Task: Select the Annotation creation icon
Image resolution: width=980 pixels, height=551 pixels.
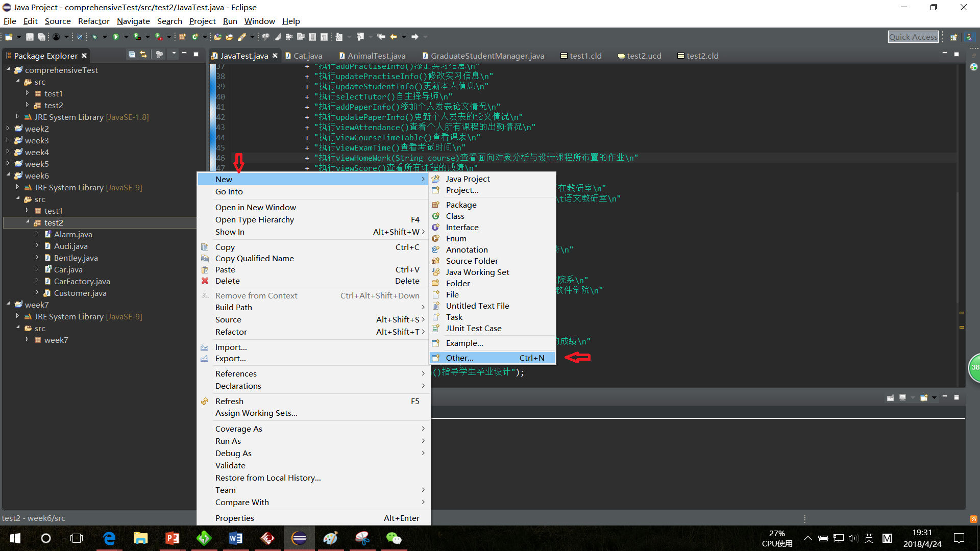Action: (437, 249)
